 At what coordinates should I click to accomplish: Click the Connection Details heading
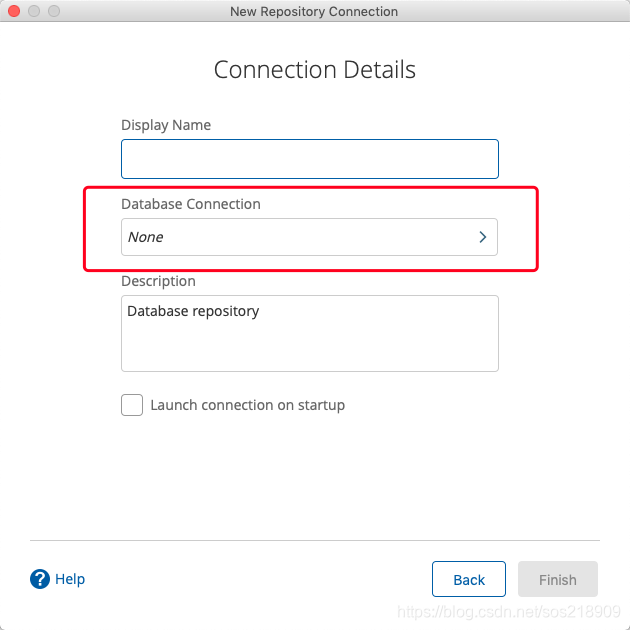pos(315,70)
